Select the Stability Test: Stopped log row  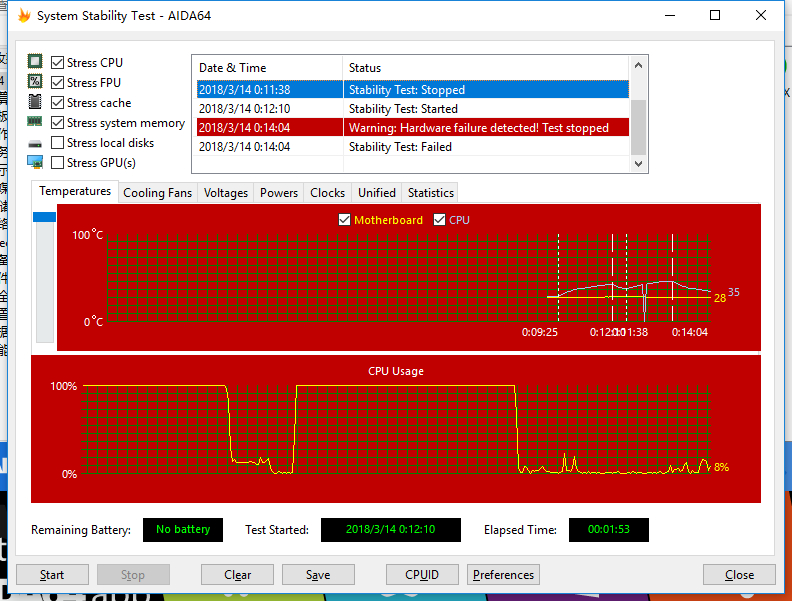click(413, 90)
